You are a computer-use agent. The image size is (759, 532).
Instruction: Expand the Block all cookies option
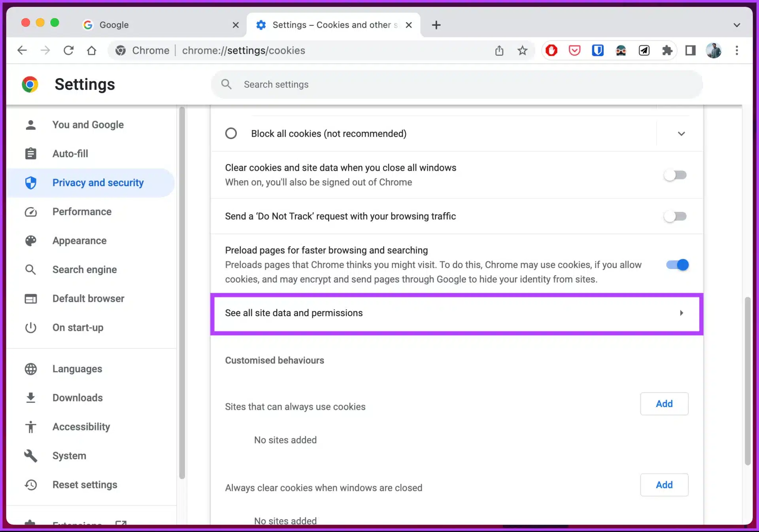point(681,134)
